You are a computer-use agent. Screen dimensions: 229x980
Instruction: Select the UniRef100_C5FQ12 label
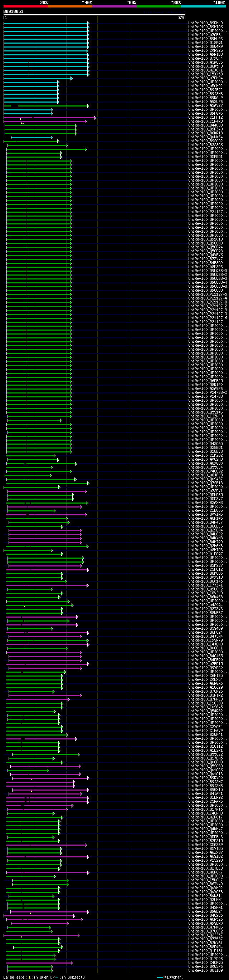(x=205, y=569)
